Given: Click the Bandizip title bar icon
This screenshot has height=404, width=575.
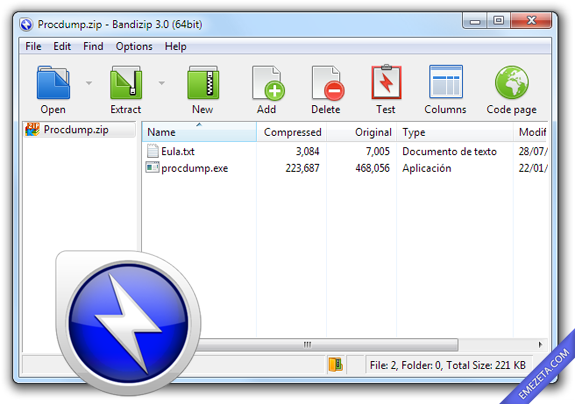Looking at the screenshot, I should pos(26,25).
